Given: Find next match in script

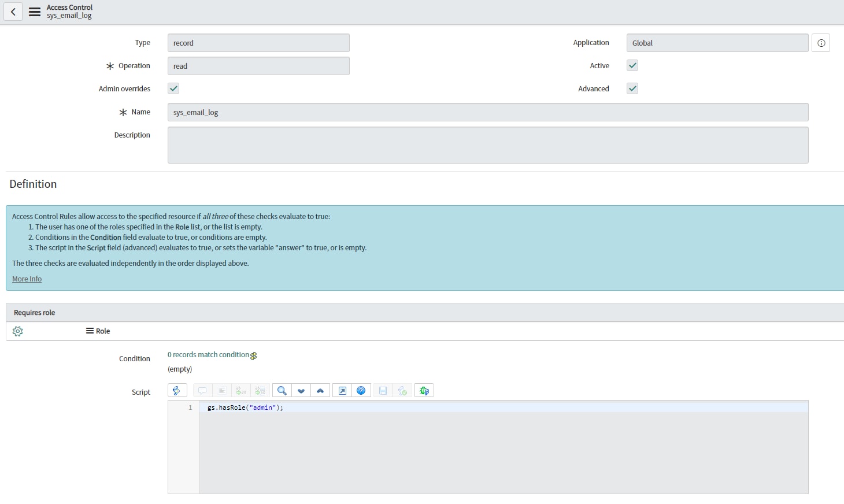Looking at the screenshot, I should (x=301, y=391).
